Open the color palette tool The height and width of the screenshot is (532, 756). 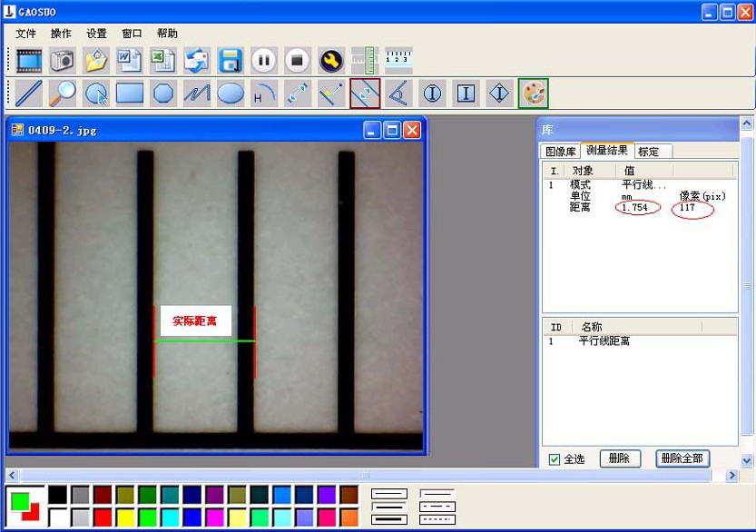point(534,94)
